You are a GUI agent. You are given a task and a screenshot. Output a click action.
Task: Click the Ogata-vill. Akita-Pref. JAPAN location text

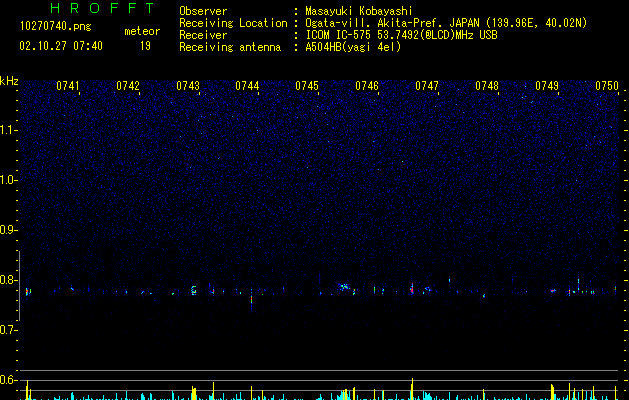click(x=446, y=23)
